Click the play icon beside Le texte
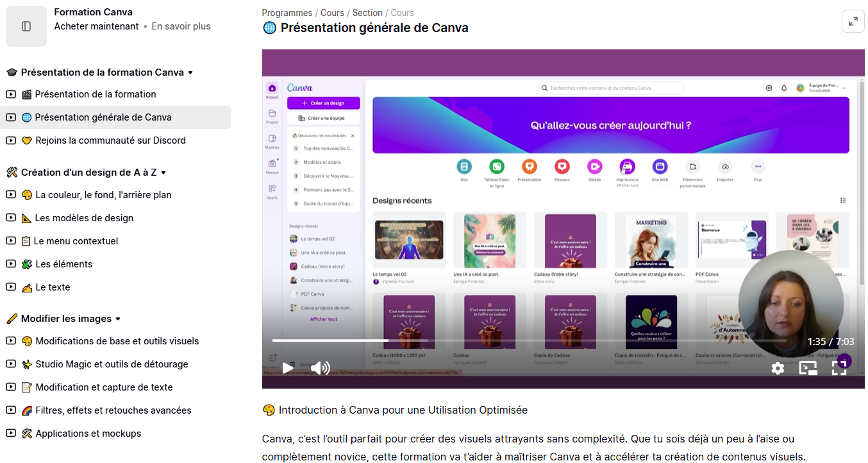Image resolution: width=868 pixels, height=463 pixels. click(11, 287)
